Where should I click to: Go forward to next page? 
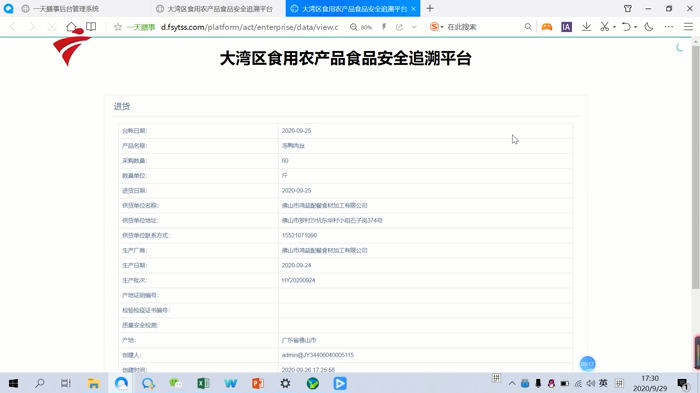pyautogui.click(x=32, y=27)
